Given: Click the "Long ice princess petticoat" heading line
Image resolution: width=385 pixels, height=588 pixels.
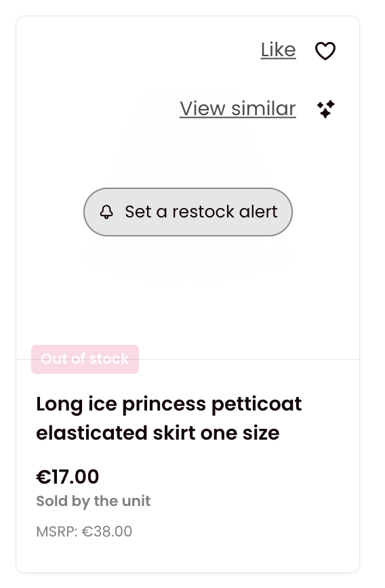Looking at the screenshot, I should pyautogui.click(x=169, y=404).
